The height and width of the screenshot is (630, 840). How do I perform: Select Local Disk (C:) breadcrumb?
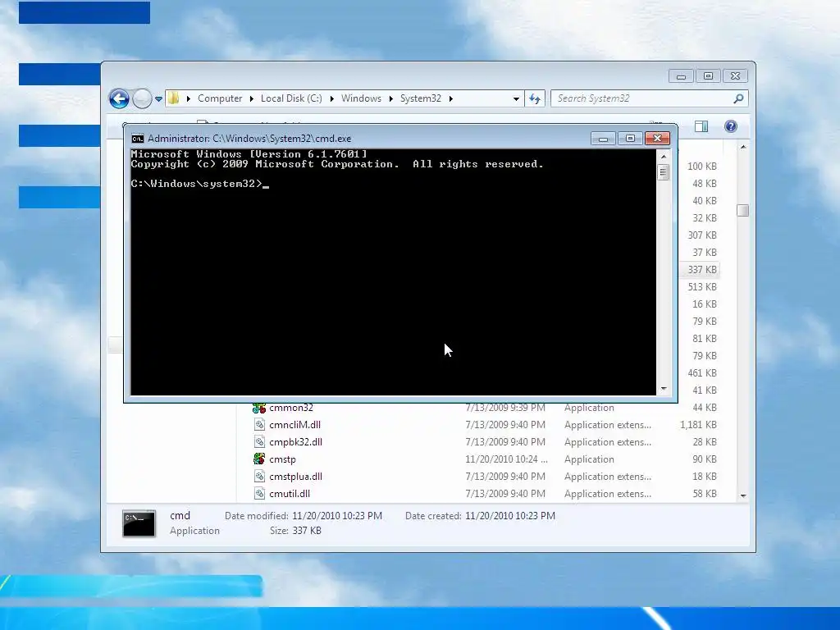click(x=291, y=98)
